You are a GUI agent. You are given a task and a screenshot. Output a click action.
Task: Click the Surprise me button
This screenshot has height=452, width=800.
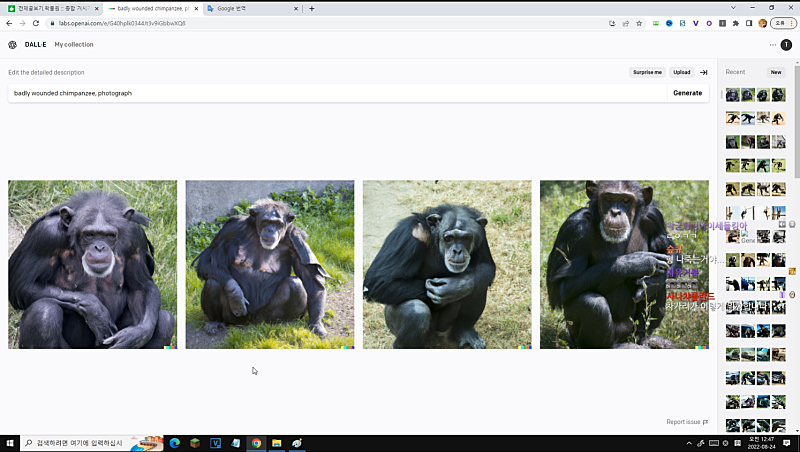647,72
